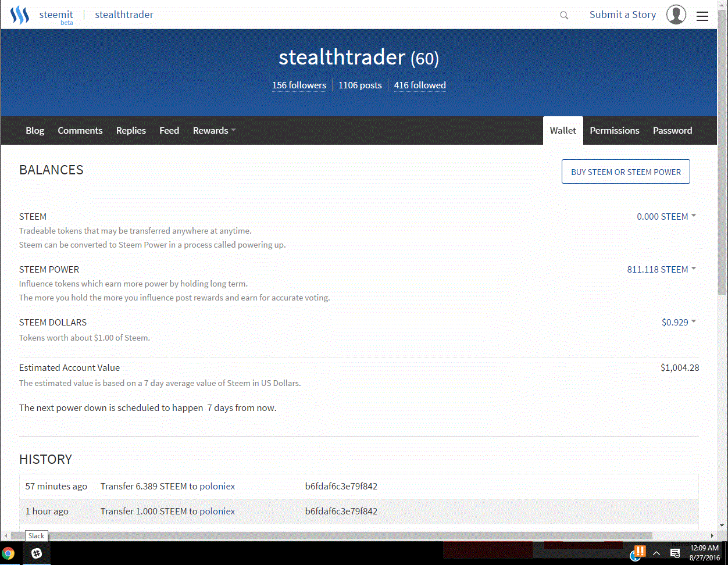Select the '57 minutes ago' timestamp

coord(56,486)
